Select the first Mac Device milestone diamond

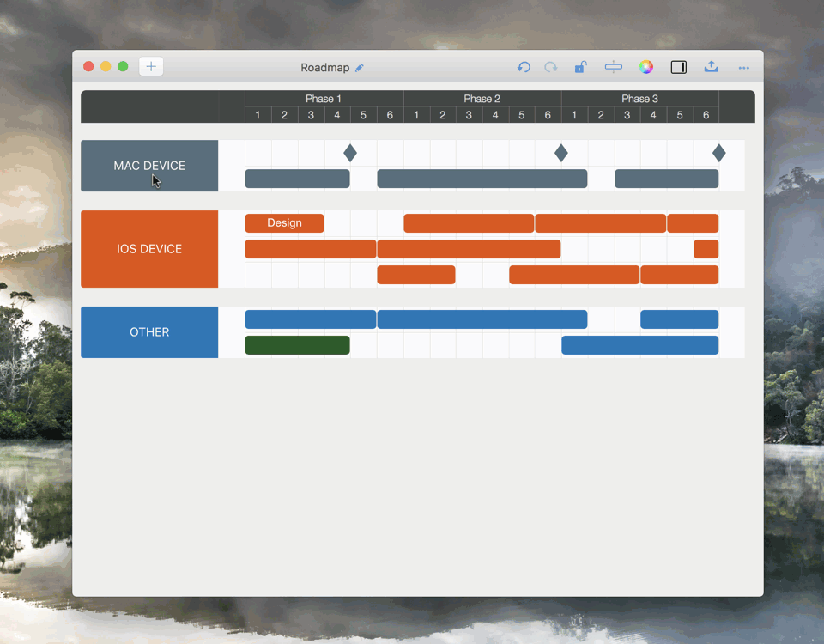pyautogui.click(x=350, y=153)
